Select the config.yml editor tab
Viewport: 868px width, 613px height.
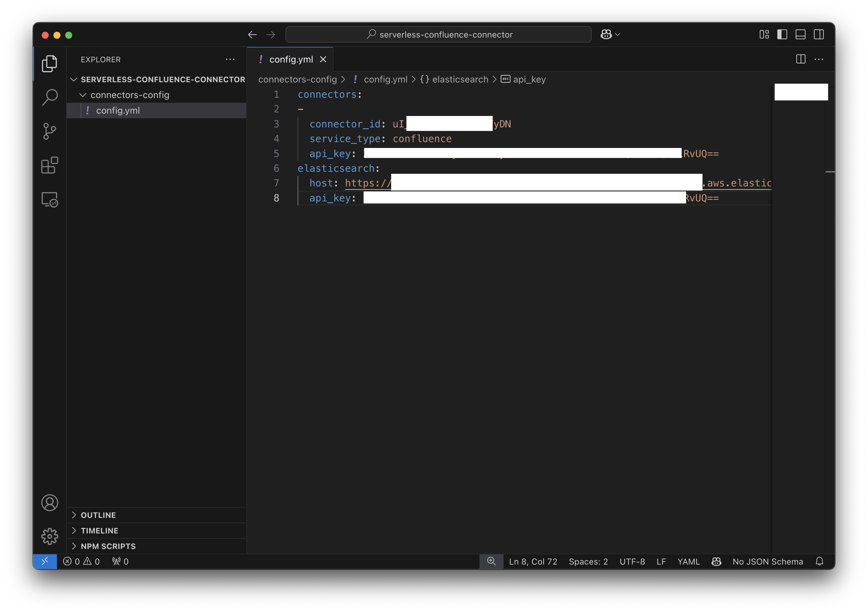tap(290, 59)
